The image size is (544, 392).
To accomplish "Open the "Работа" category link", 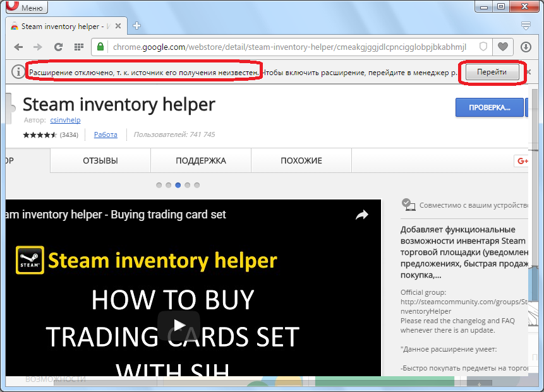I will (106, 134).
